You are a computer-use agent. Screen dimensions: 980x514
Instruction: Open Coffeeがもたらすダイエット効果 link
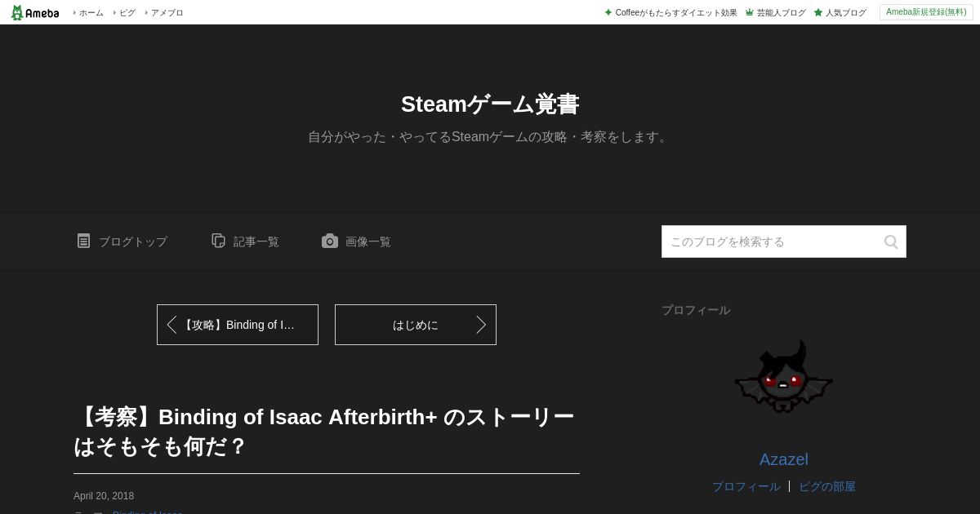[x=676, y=13]
